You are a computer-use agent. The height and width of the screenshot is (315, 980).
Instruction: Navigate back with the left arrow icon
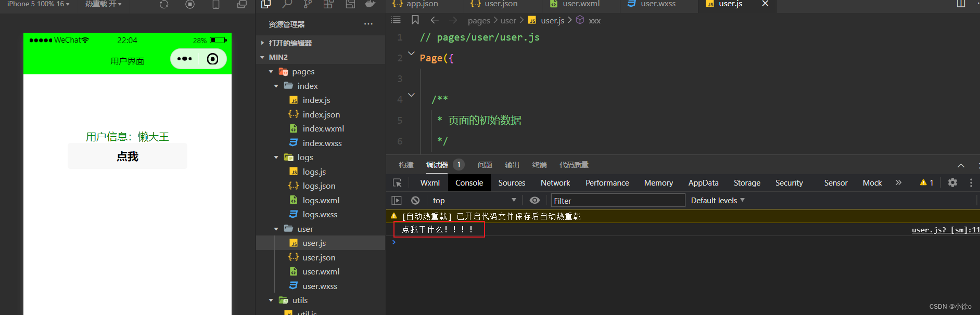(x=435, y=20)
